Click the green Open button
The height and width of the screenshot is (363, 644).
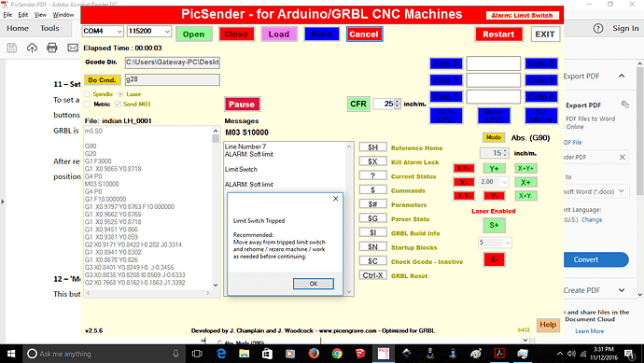194,35
